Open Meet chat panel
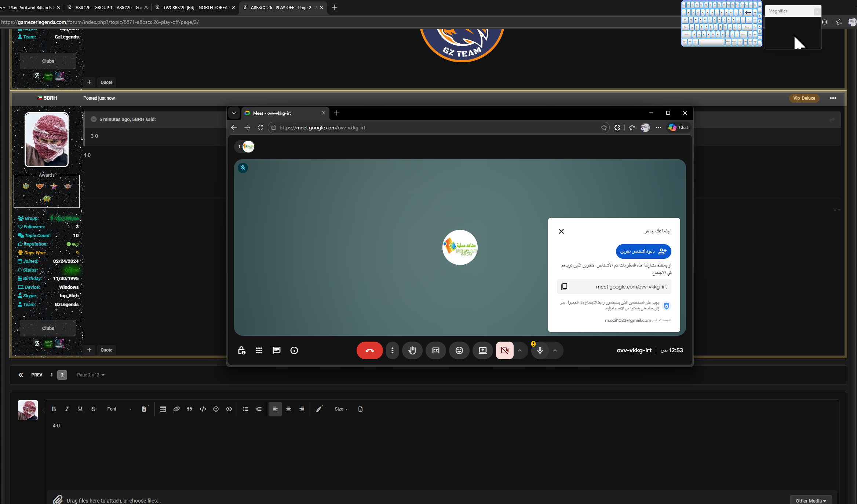This screenshot has width=857, height=504. (277, 350)
